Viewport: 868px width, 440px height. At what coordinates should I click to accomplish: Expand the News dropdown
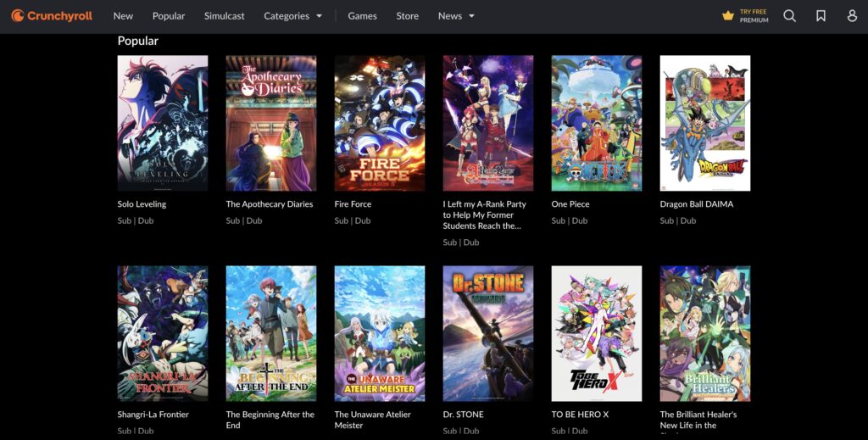pyautogui.click(x=456, y=16)
